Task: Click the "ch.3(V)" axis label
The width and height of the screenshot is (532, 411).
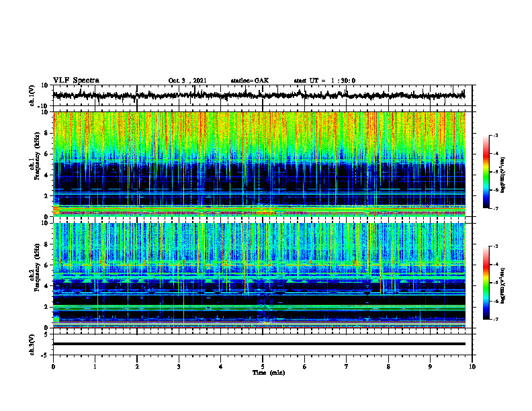Action: [x=32, y=345]
